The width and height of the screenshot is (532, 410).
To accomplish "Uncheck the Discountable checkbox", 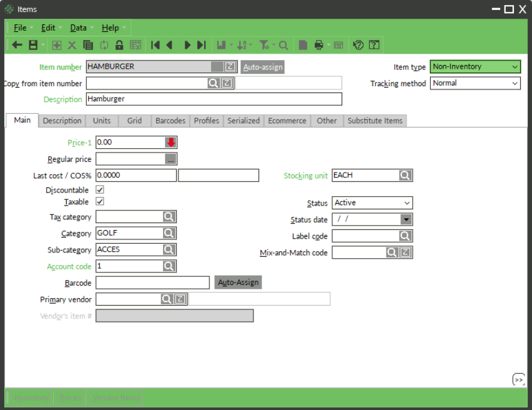I will click(99, 190).
